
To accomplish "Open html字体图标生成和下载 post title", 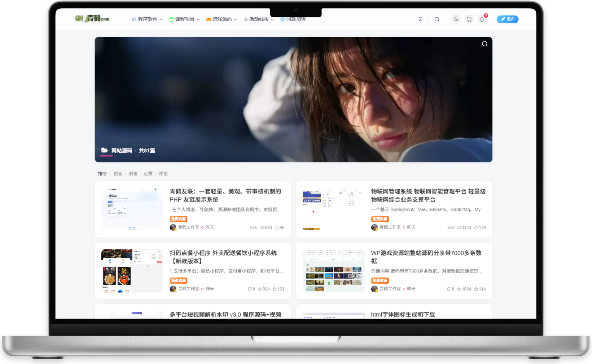I will pos(403,315).
